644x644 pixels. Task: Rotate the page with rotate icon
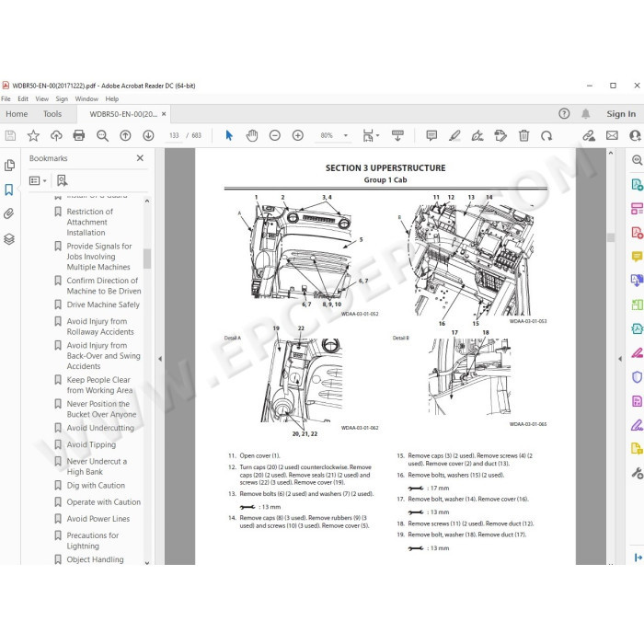(546, 135)
